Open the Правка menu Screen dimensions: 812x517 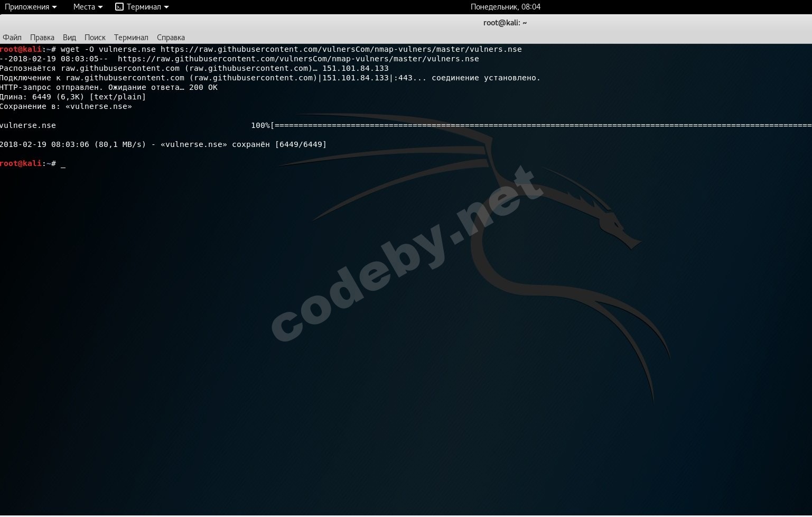[42, 38]
